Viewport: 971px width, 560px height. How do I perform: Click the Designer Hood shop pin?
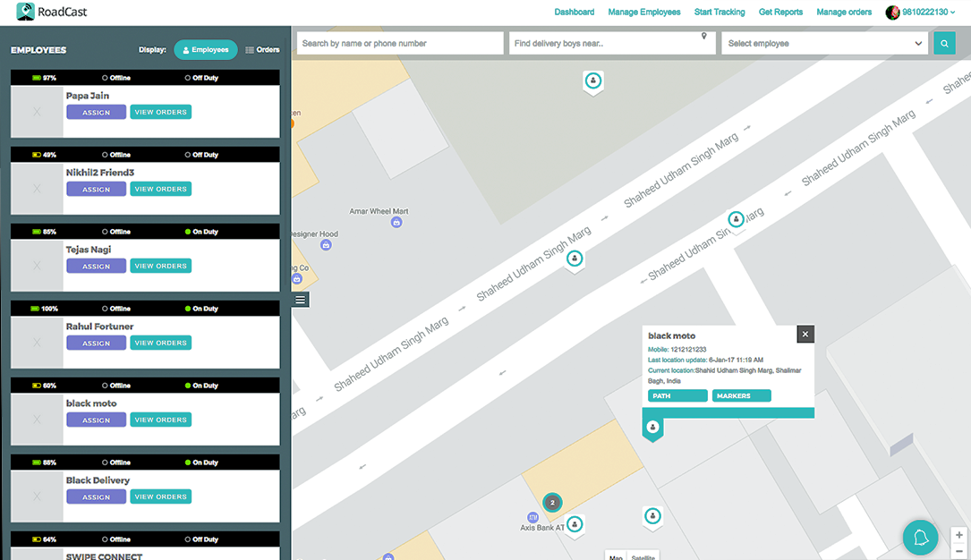[x=326, y=245]
